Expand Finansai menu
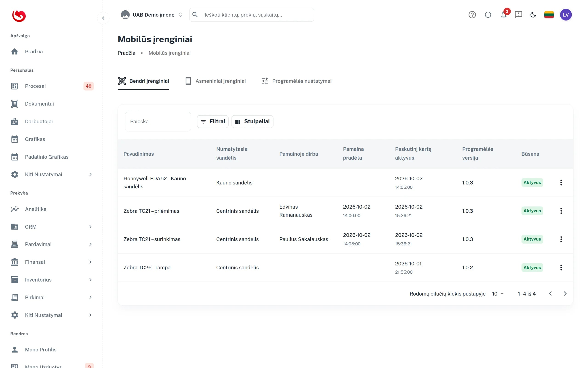The image size is (588, 368). tap(51, 262)
